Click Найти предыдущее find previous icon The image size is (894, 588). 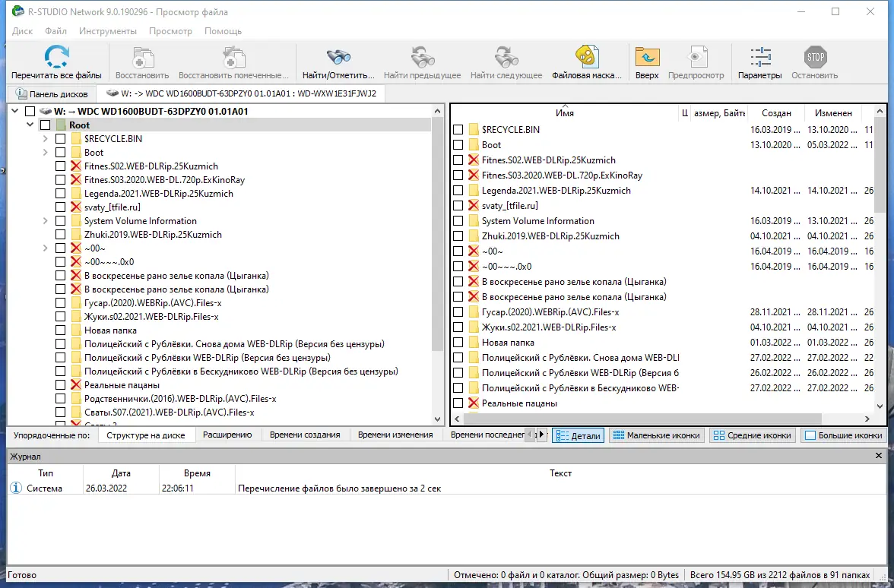422,57
